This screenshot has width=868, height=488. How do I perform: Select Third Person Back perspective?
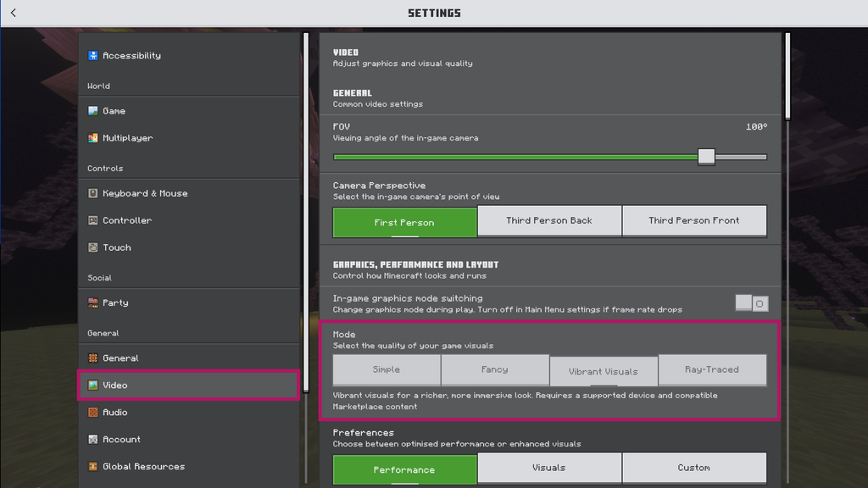coord(549,221)
